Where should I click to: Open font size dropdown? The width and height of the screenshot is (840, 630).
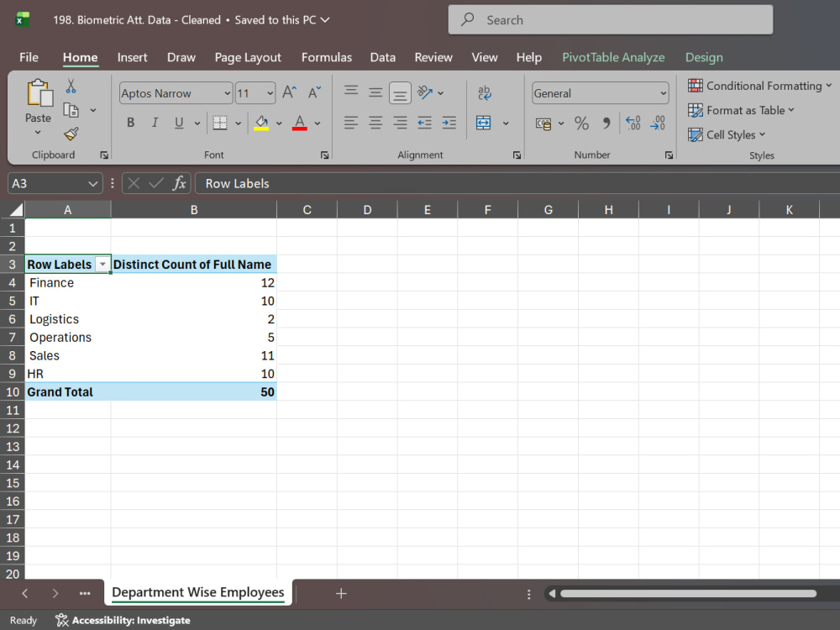point(270,93)
